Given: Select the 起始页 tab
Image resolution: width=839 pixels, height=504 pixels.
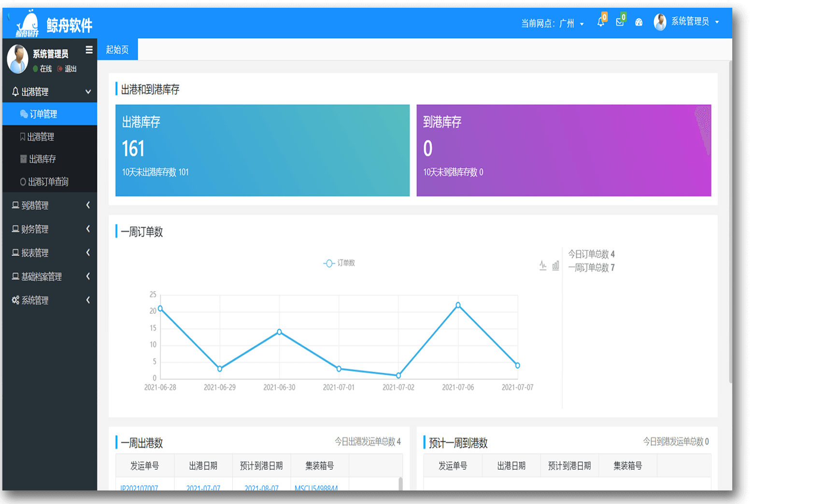Looking at the screenshot, I should 117,50.
